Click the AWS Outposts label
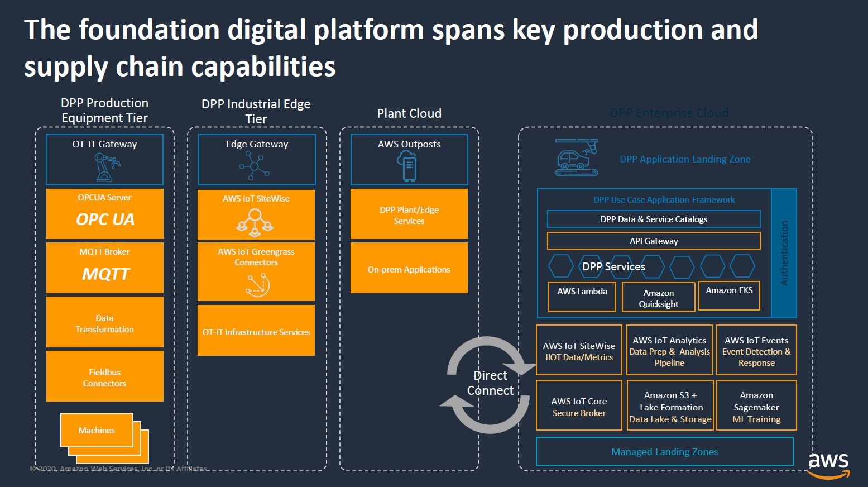The height and width of the screenshot is (487, 868). 409,144
